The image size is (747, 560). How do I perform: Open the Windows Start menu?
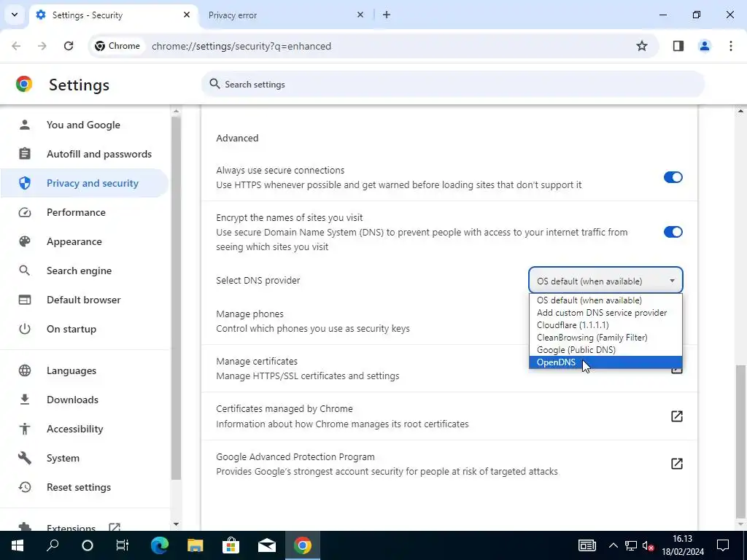pos(18,545)
